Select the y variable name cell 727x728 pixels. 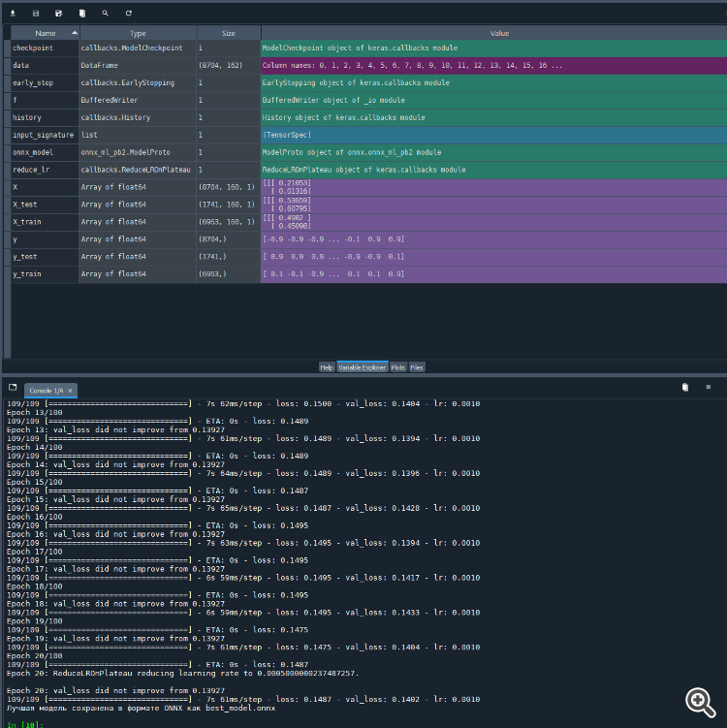[45, 239]
